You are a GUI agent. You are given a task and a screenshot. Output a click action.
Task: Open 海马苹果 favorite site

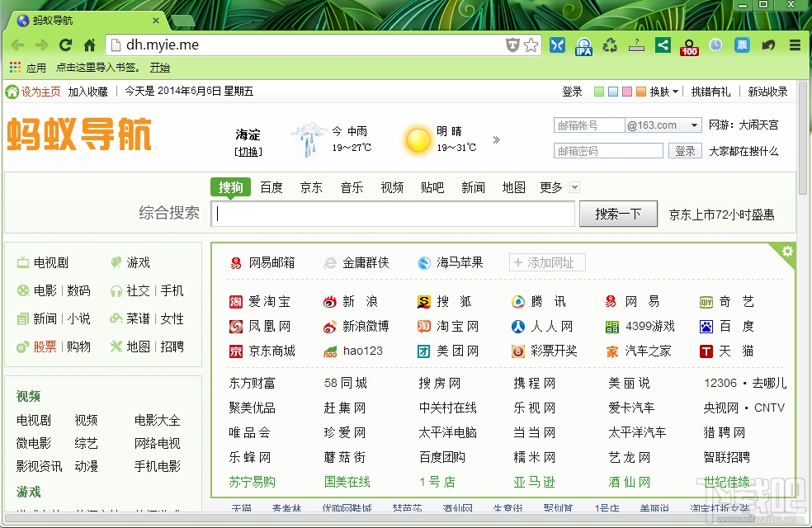click(x=450, y=262)
